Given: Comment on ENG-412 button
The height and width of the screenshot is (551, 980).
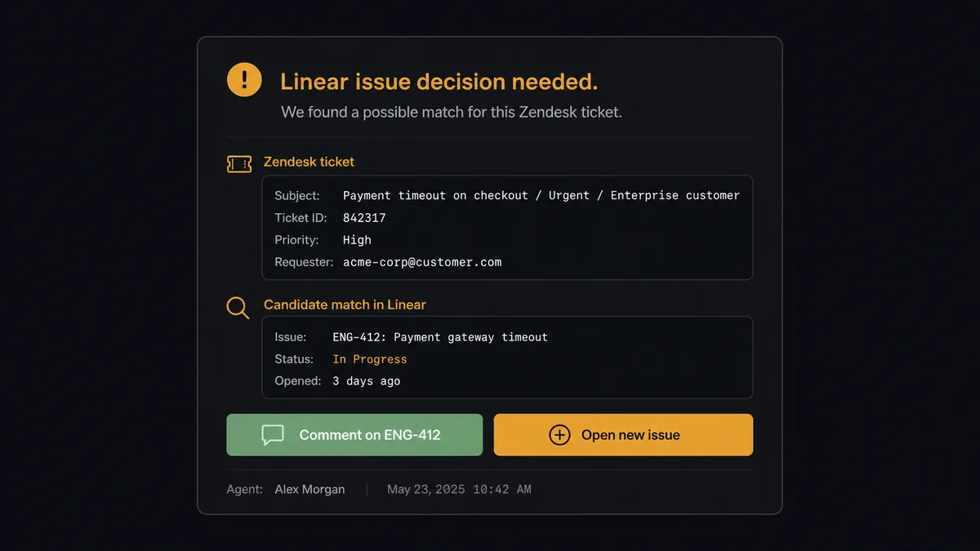Looking at the screenshot, I should [x=354, y=435].
